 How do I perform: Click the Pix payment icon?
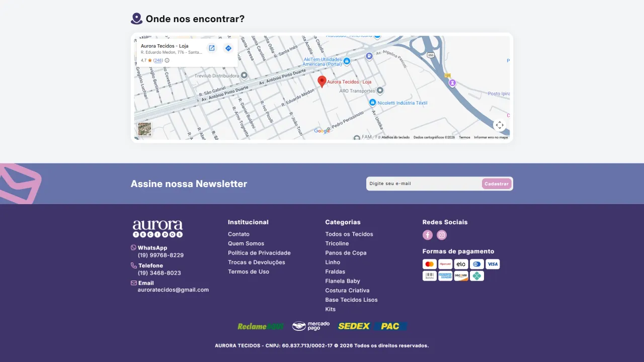(477, 276)
